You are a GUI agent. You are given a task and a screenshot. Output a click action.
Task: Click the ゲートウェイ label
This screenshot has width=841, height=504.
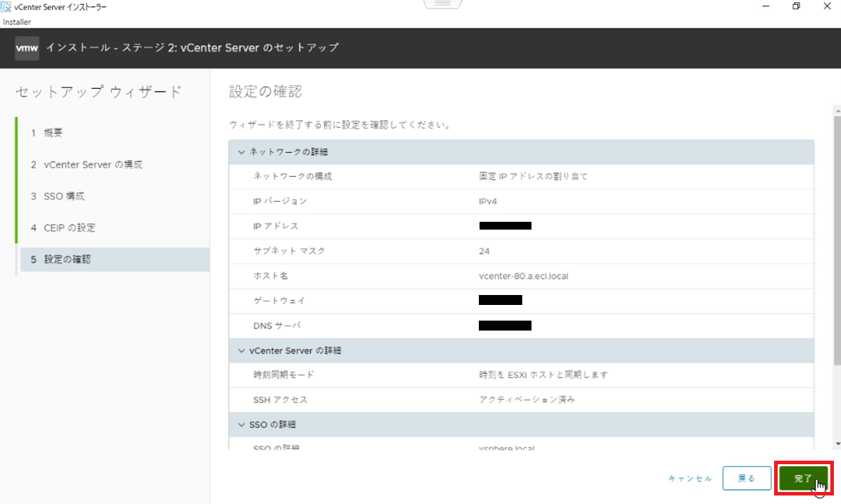coord(279,301)
